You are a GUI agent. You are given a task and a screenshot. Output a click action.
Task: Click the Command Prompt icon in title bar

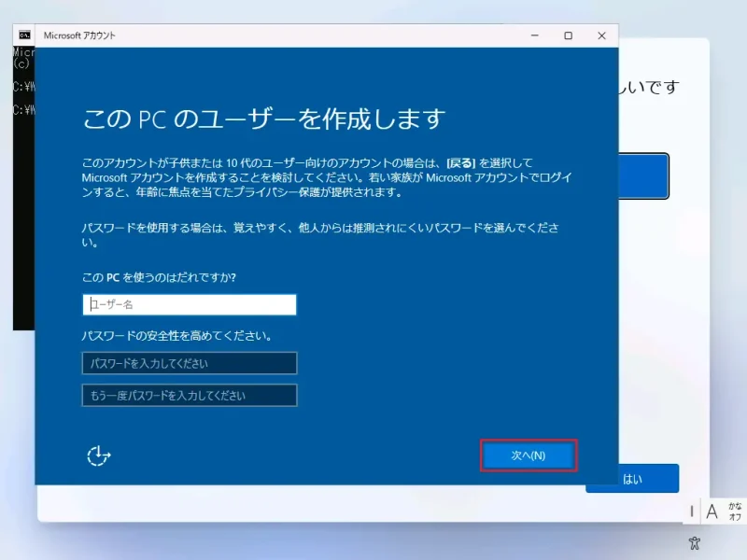click(25, 35)
